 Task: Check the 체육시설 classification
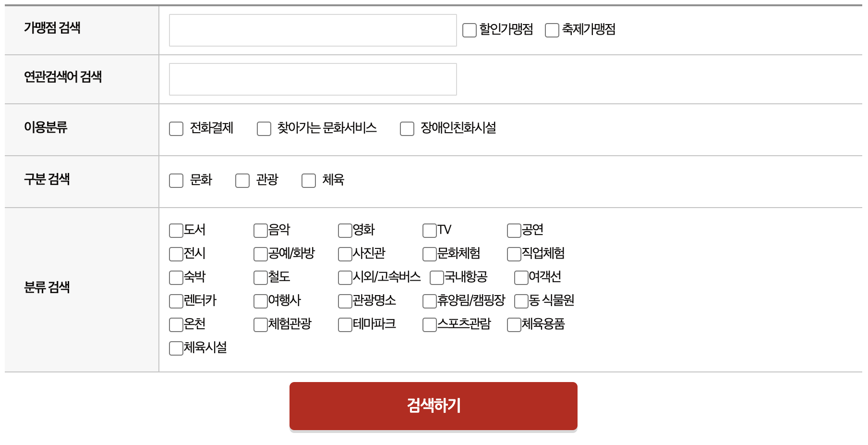pos(175,348)
